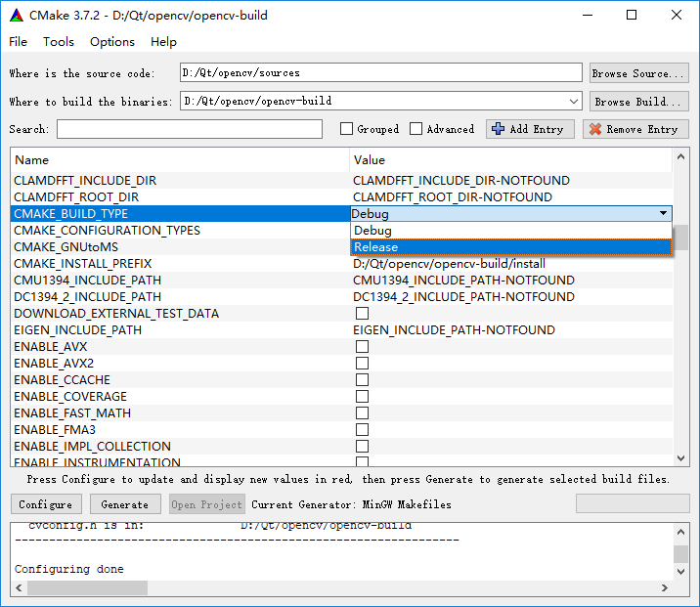Enable DOWNLOAD_EXTERNAL_TEST_DATA checkbox

click(x=362, y=314)
